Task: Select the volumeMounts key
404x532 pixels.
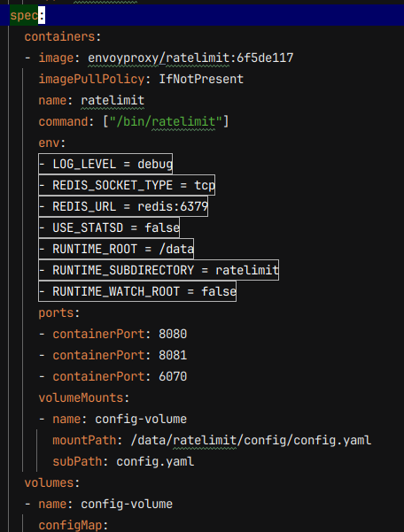Action: coord(81,397)
